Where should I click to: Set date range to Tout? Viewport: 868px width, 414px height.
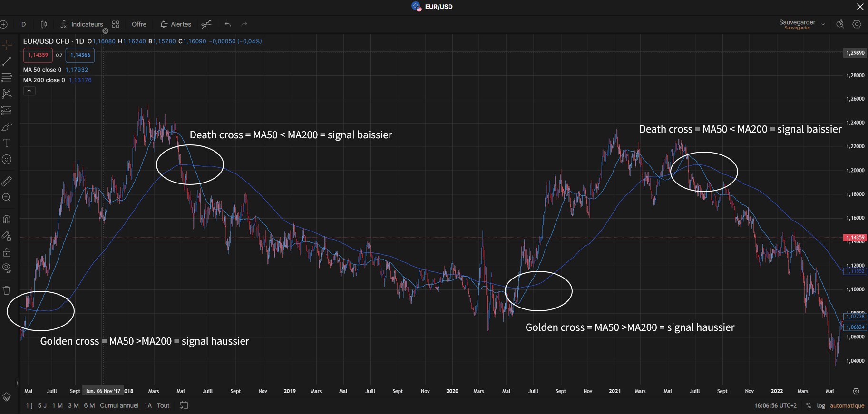(x=163, y=405)
